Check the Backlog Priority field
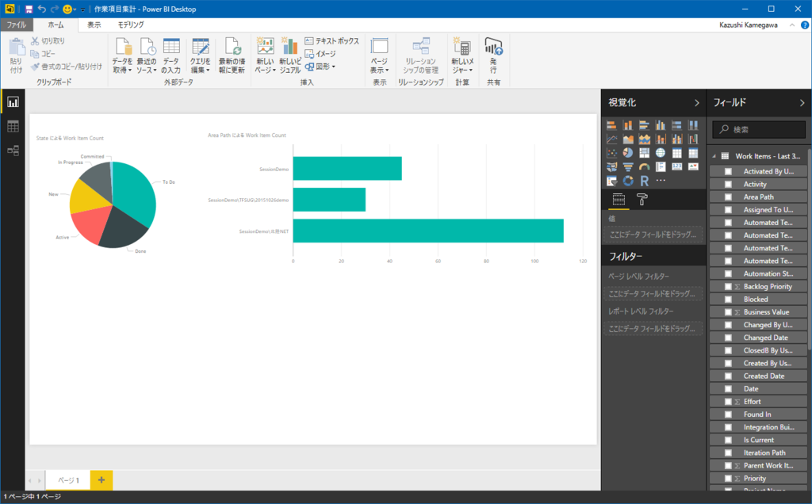This screenshot has width=812, height=504. 728,287
